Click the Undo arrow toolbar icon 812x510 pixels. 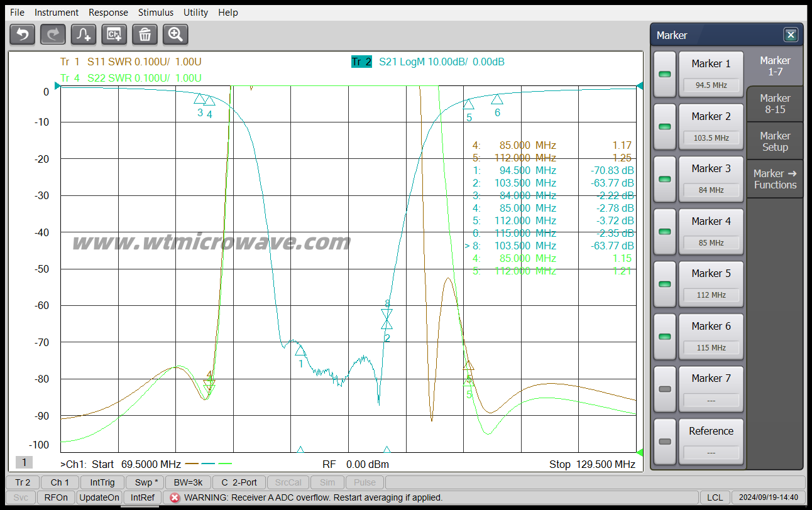point(22,34)
